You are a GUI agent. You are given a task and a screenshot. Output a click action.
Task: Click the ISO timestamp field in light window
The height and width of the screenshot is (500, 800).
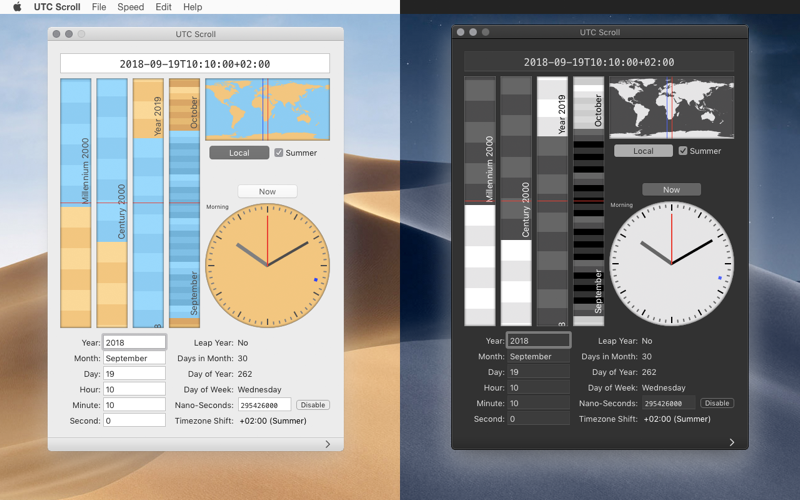[x=195, y=64]
